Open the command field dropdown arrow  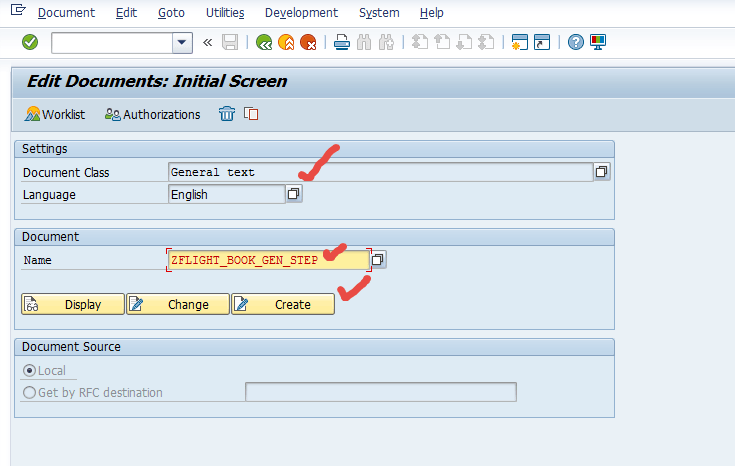pos(182,43)
